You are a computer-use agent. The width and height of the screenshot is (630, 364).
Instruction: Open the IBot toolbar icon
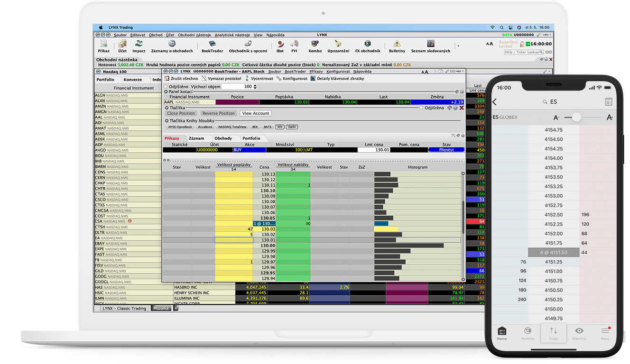click(x=280, y=46)
